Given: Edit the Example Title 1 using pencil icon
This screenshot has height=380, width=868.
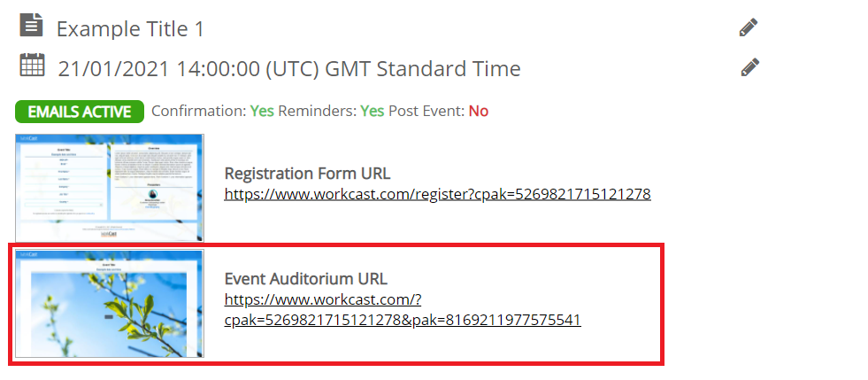Looking at the screenshot, I should 749,27.
